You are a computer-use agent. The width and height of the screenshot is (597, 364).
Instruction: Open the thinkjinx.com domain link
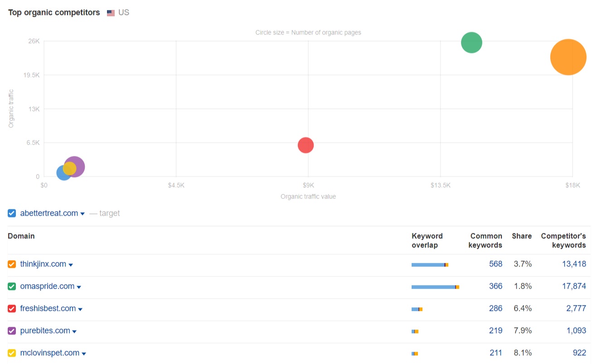pos(43,264)
